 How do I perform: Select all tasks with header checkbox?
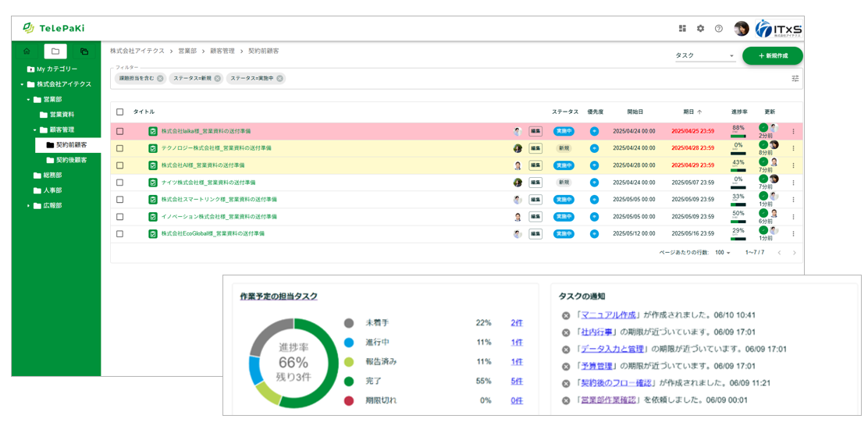[x=119, y=112]
